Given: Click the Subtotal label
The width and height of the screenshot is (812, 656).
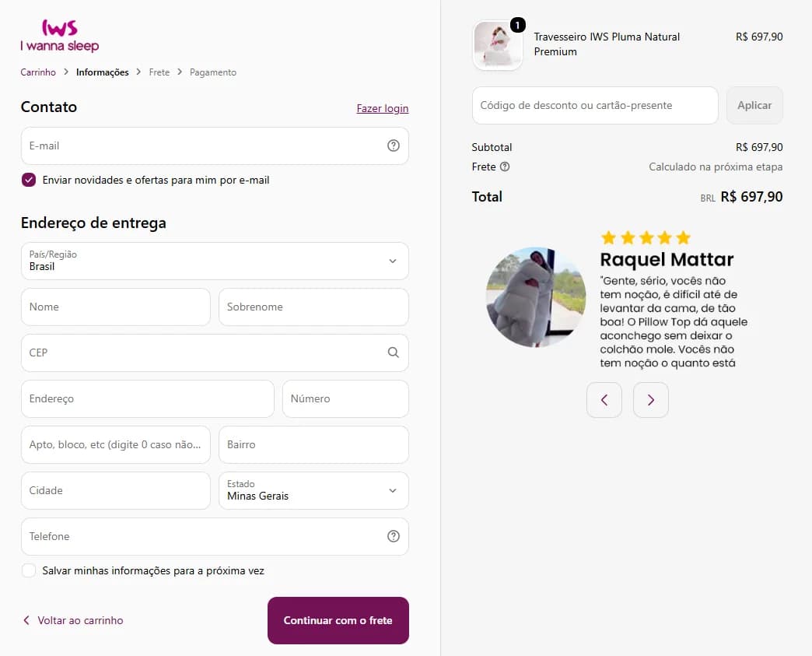Looking at the screenshot, I should coord(492,147).
